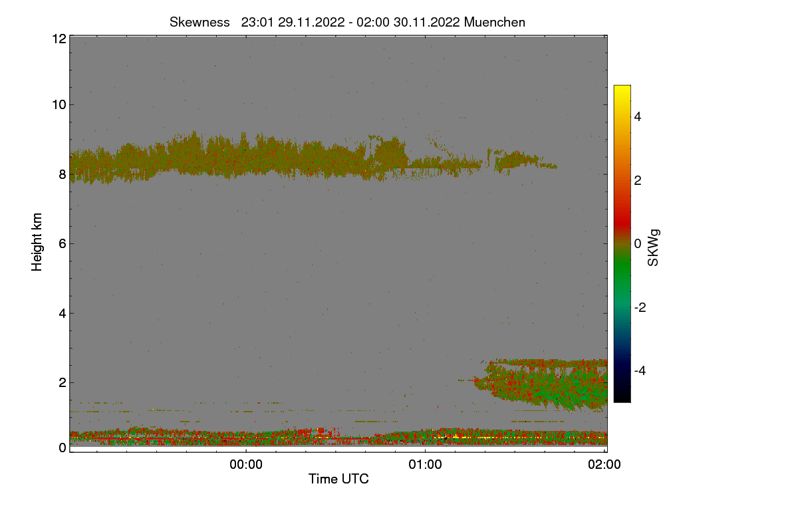Image resolution: width=798 pixels, height=532 pixels.
Task: Click the height tick label 10
Action: [59, 104]
